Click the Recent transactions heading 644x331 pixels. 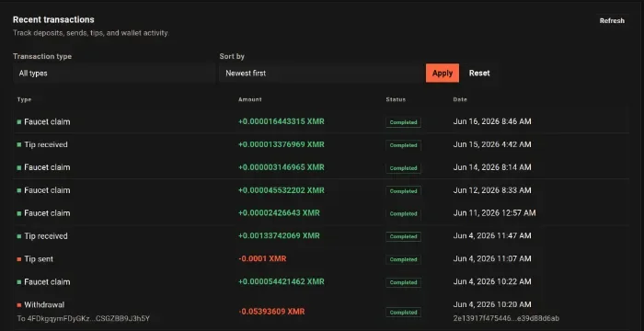pos(53,19)
